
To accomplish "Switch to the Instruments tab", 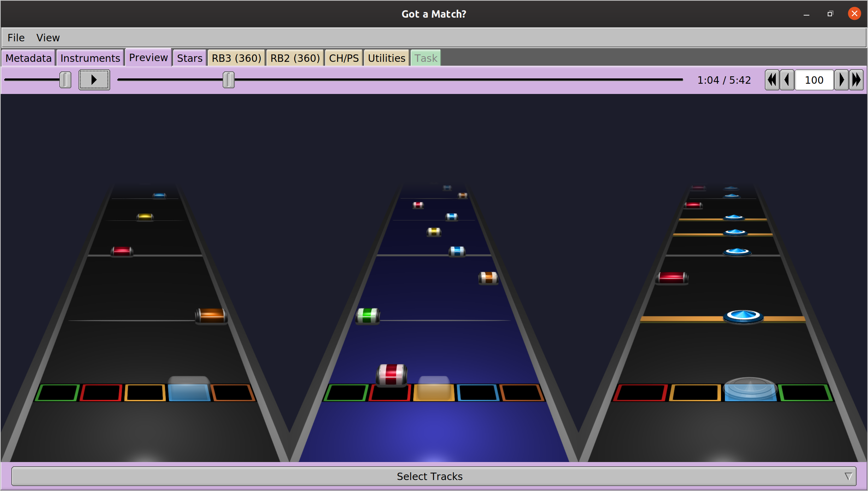I will 90,58.
